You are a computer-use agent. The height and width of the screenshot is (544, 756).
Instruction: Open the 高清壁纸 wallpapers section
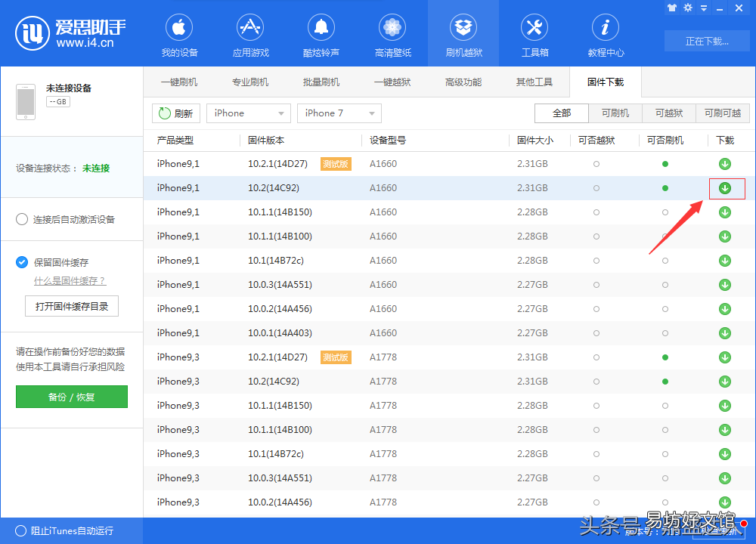[x=392, y=36]
